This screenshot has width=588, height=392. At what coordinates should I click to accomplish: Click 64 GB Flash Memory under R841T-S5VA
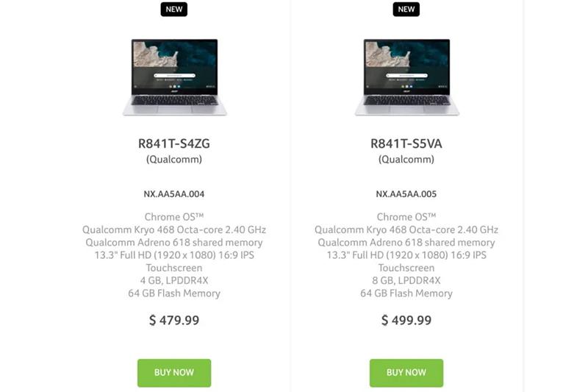(x=406, y=293)
